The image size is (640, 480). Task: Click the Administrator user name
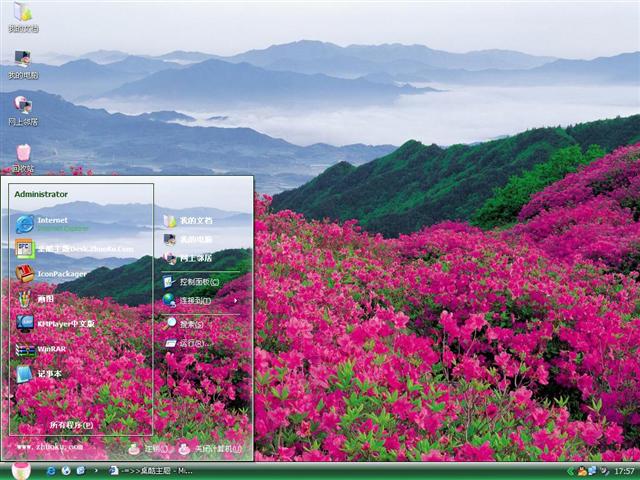[41, 194]
